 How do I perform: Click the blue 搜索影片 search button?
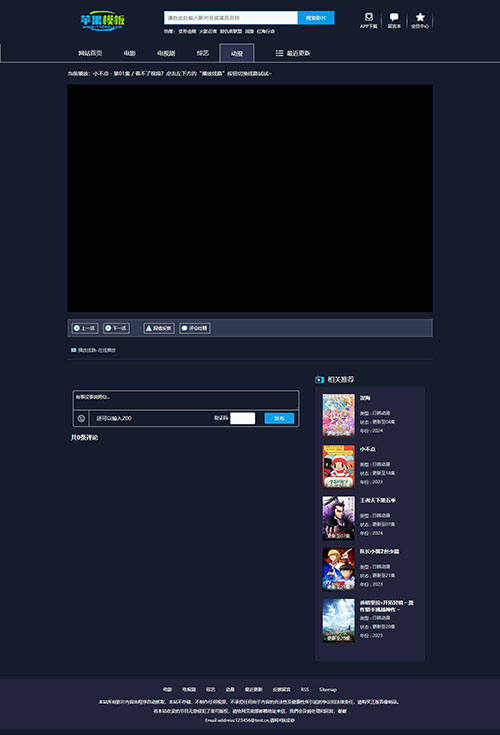(x=316, y=18)
